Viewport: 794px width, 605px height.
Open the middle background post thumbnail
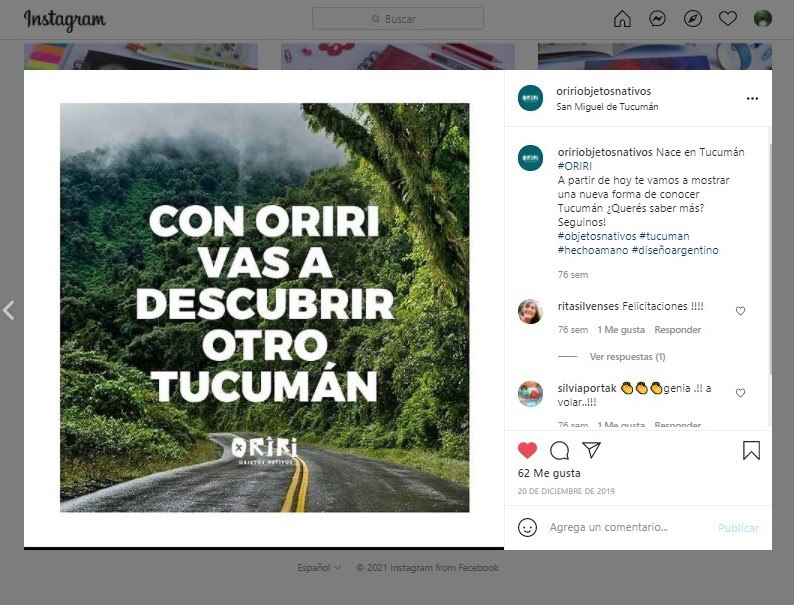pos(398,56)
